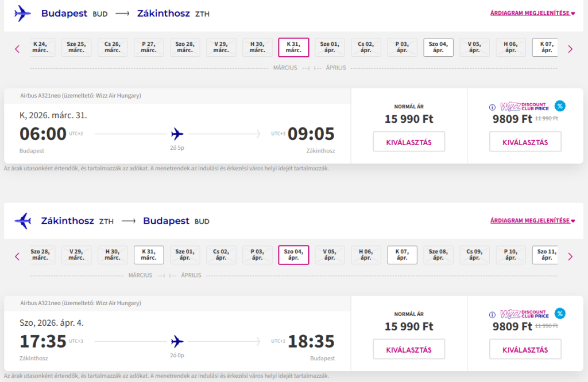Viewport: 588px width, 382px height.
Task: Click the outbound flight airplane logo icon
Action: 22,13
